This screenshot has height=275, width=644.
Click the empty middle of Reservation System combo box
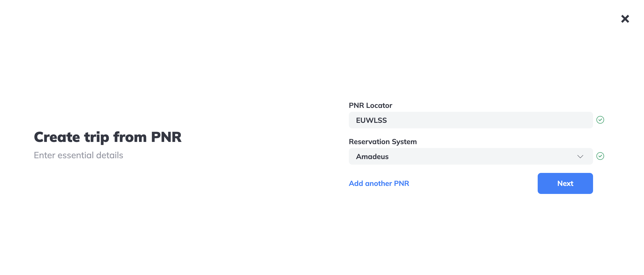[482, 156]
